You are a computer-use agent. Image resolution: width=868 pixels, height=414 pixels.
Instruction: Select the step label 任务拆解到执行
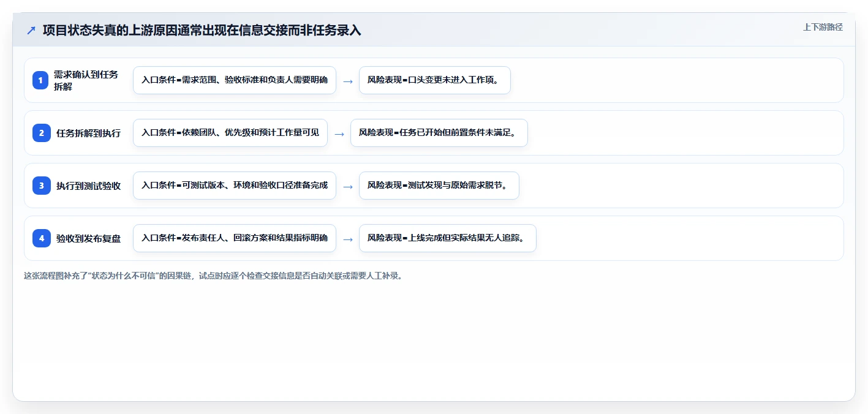tap(89, 133)
